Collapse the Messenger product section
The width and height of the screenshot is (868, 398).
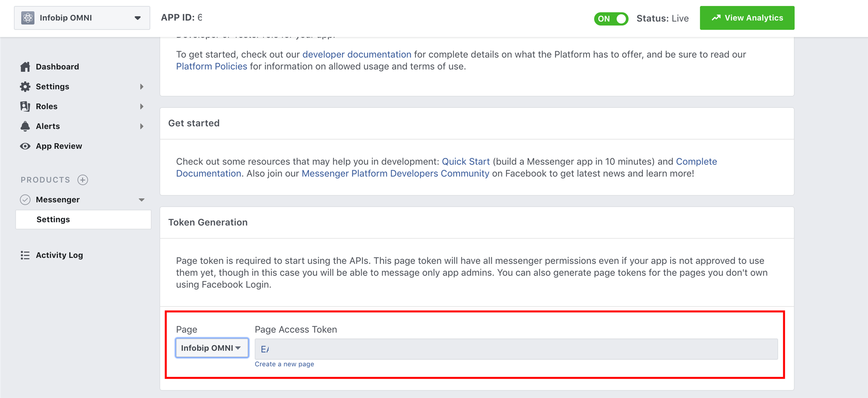[142, 200]
